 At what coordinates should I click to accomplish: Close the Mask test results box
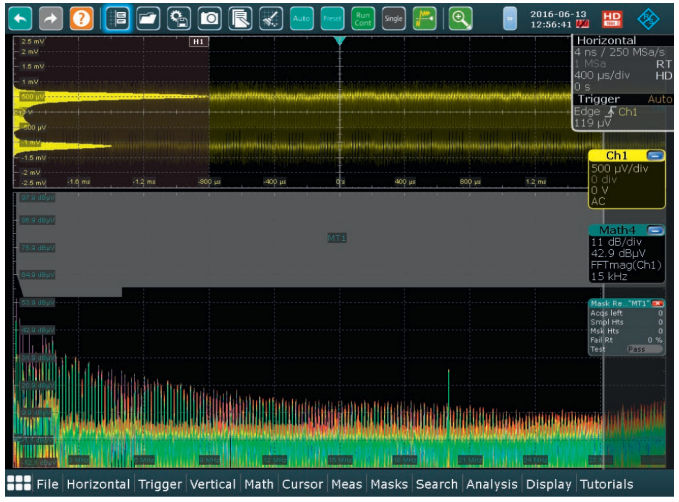658,302
